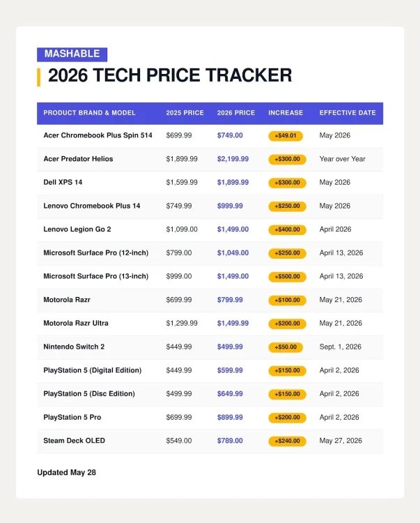Click the +$100.00 Motorola Razr badge

(287, 300)
